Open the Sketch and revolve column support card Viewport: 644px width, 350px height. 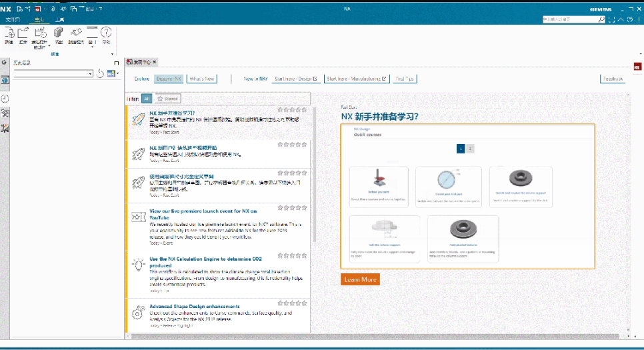tap(521, 187)
